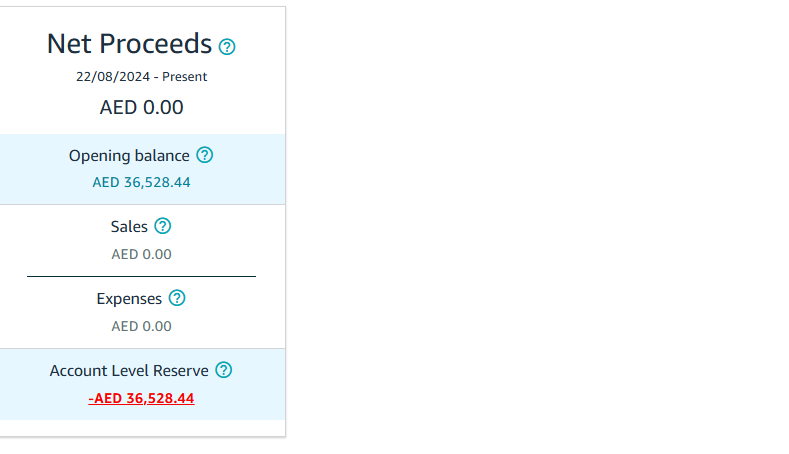
Task: Open the Opening balance AED 36,528.44 link
Action: tap(141, 182)
